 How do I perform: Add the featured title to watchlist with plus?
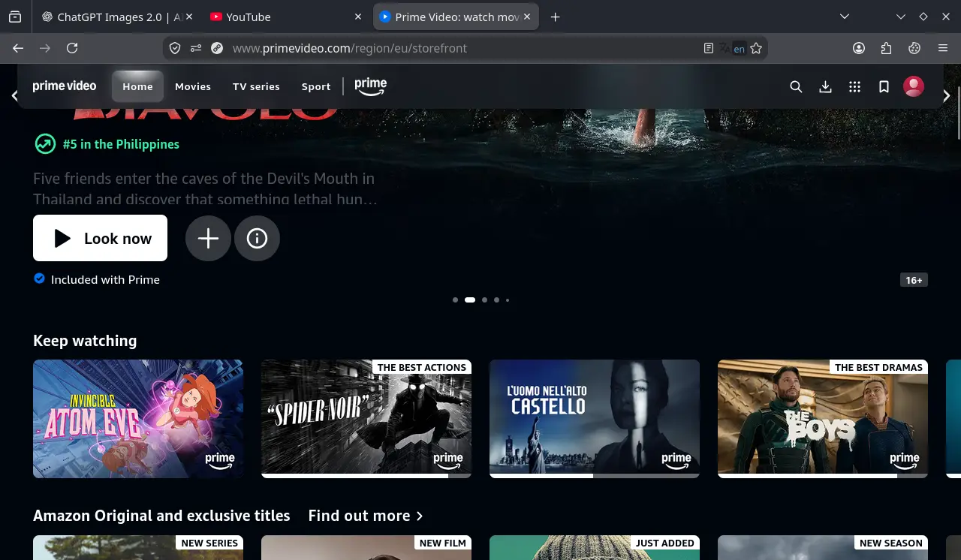tap(208, 239)
